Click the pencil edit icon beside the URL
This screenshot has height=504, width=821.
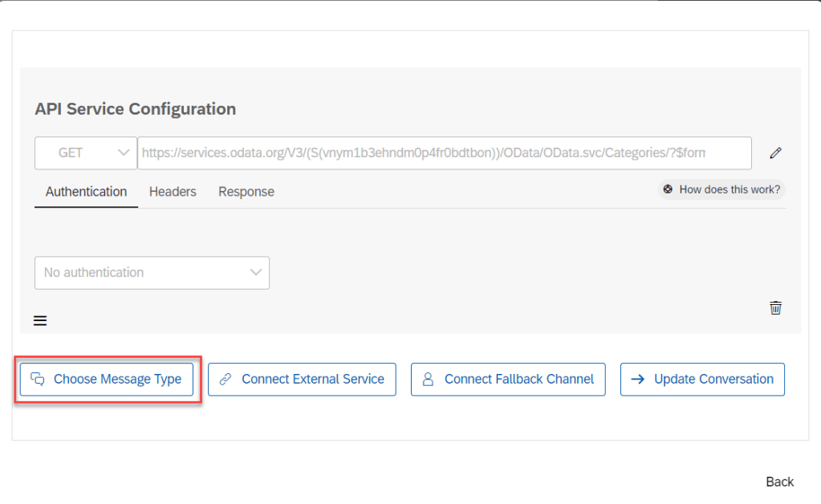tap(775, 153)
